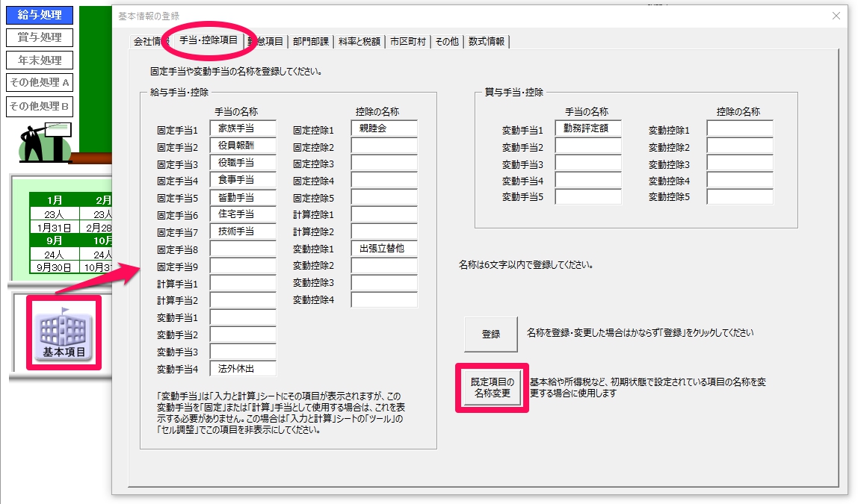Click the empty 賞与 変動手当4 field

tap(588, 180)
